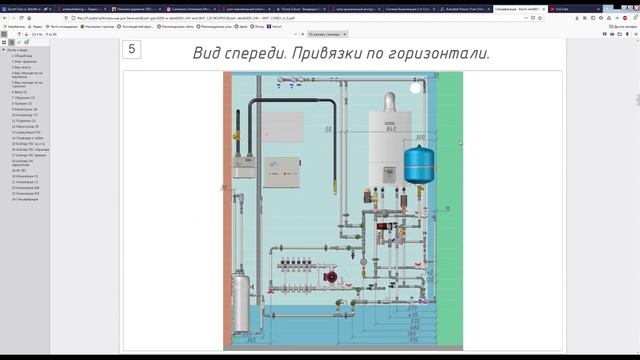Open outline item "6. Ввод ХВ"

pyautogui.click(x=19, y=92)
